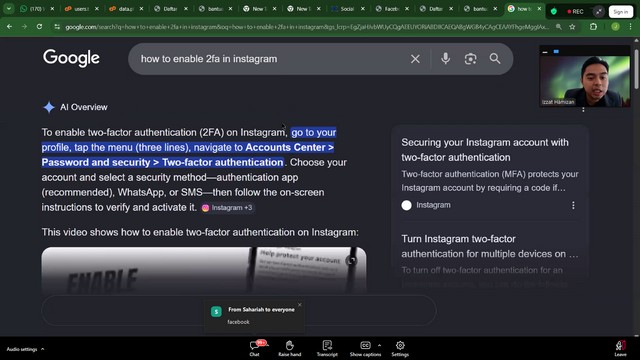Image resolution: width=640 pixels, height=360 pixels.
Task: View site information icon in address bar
Action: click(x=57, y=27)
